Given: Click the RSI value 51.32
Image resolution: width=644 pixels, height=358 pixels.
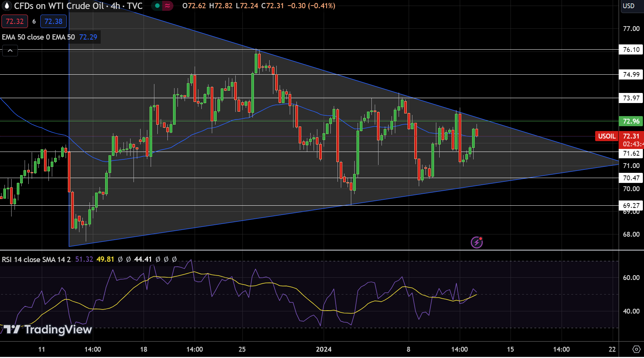Looking at the screenshot, I should [x=84, y=259].
